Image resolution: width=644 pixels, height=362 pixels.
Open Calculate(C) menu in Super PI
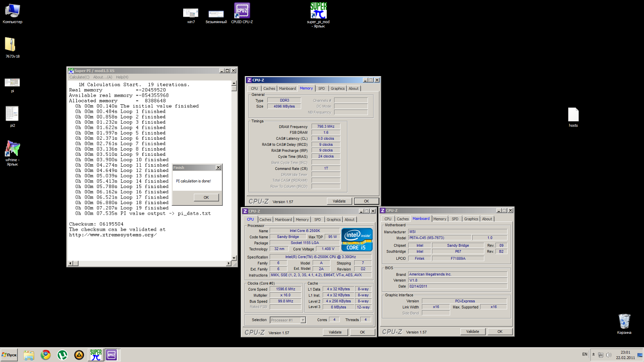(79, 77)
